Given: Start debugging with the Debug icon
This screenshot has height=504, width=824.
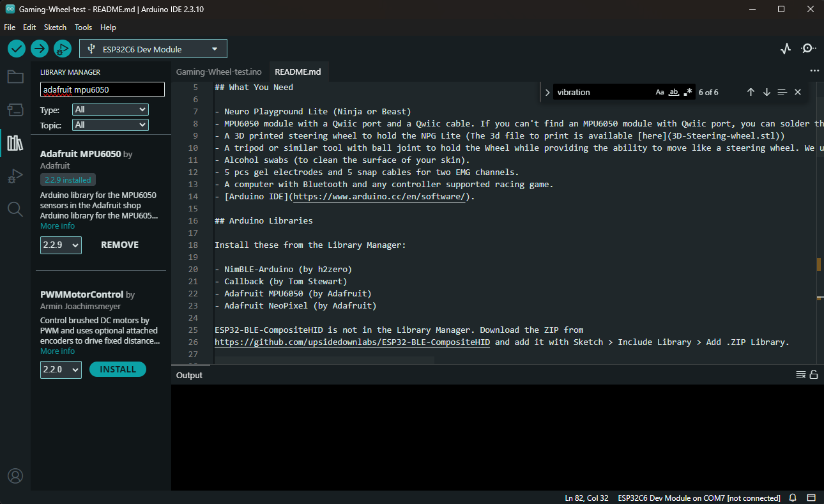Looking at the screenshot, I should tap(62, 49).
